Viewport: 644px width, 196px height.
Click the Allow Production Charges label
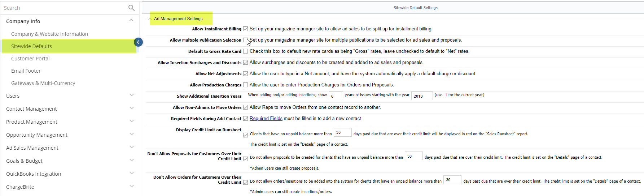(x=215, y=85)
